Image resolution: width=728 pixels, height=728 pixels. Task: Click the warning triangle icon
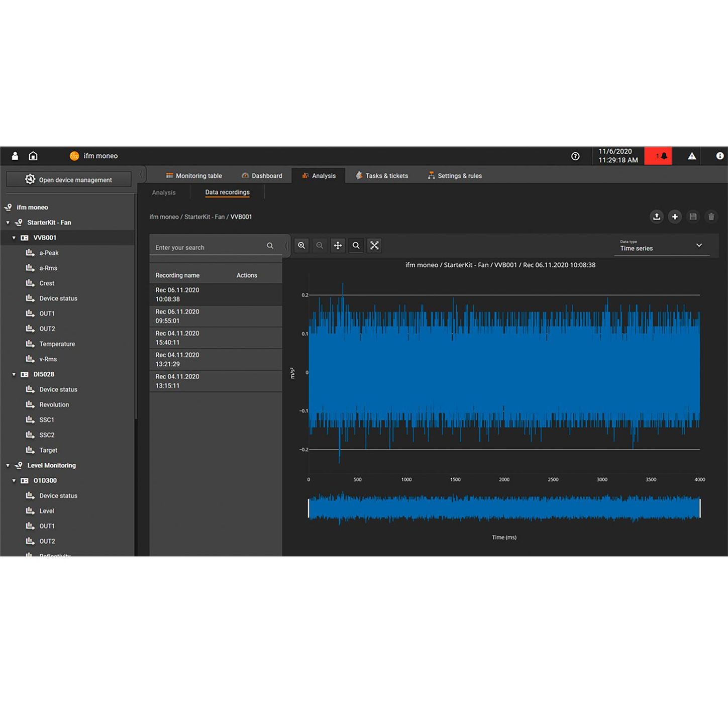click(x=692, y=156)
